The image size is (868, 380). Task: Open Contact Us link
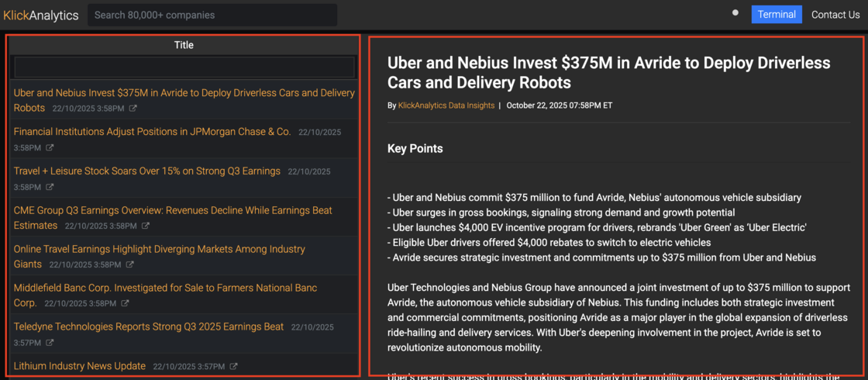(835, 15)
